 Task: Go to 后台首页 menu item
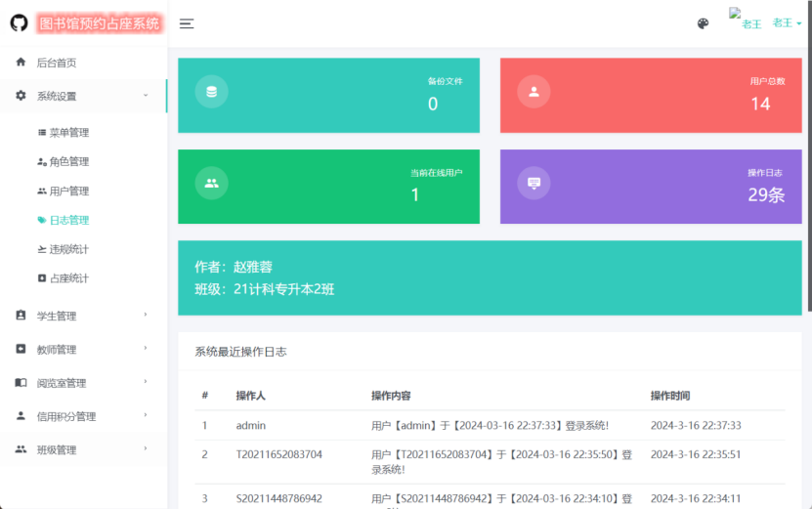click(x=57, y=63)
